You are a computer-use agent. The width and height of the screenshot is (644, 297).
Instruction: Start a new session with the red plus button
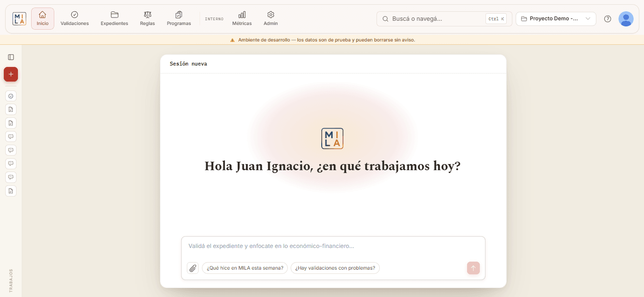pyautogui.click(x=11, y=74)
